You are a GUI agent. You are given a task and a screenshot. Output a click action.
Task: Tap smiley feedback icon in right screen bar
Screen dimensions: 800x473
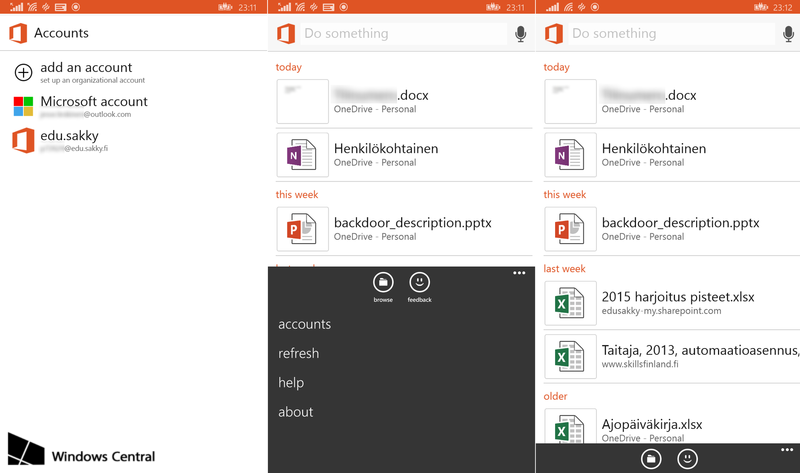point(687,459)
